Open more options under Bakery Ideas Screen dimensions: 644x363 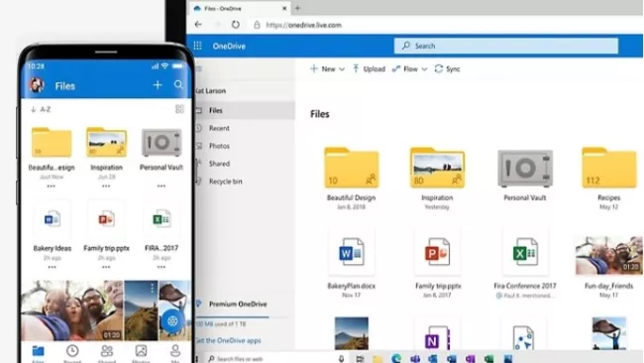point(53,267)
